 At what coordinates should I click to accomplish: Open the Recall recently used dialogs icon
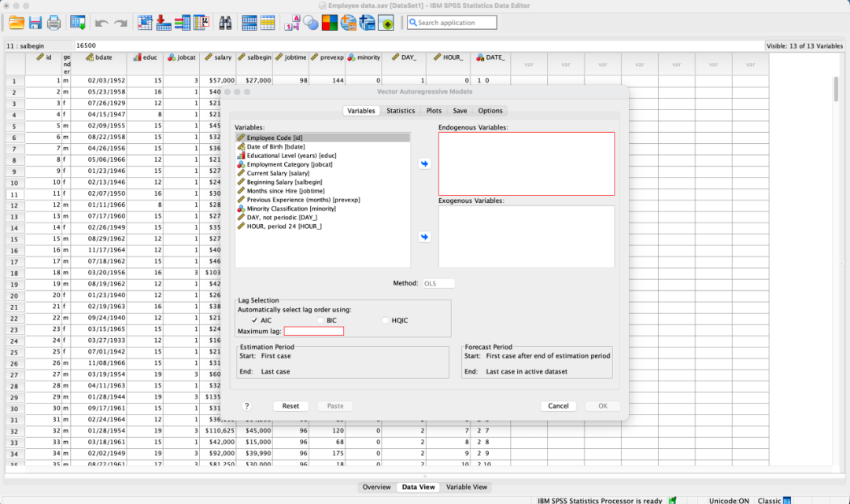(77, 23)
